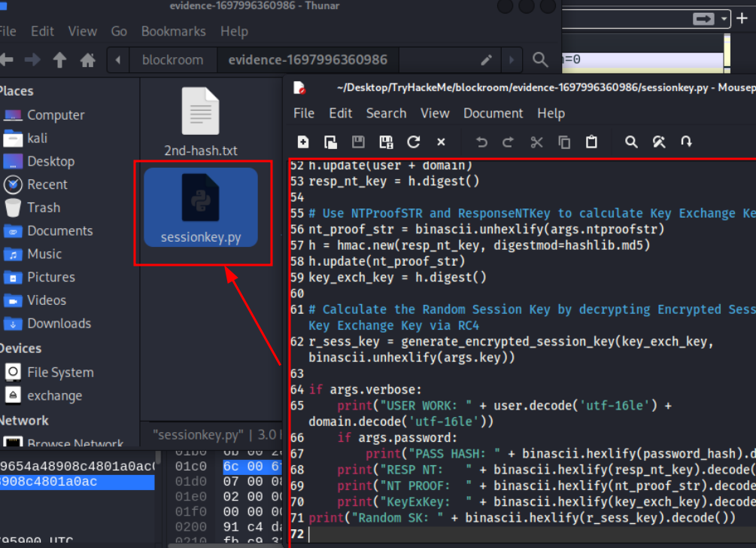This screenshot has height=548, width=756.
Task: Click the New document icon in Mousepad
Action: click(x=303, y=142)
